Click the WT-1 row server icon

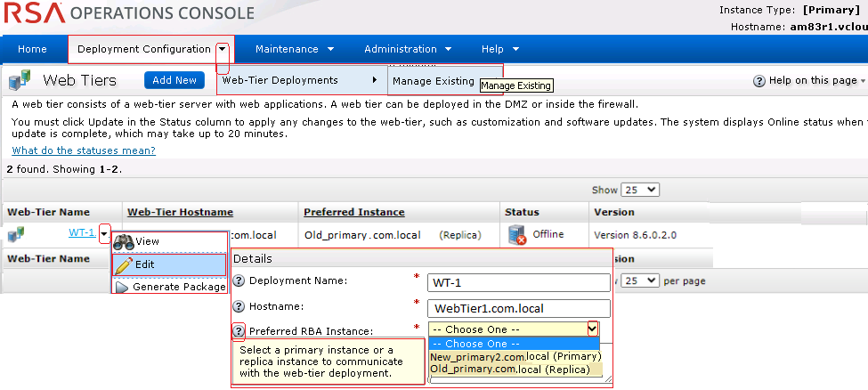[16, 234]
